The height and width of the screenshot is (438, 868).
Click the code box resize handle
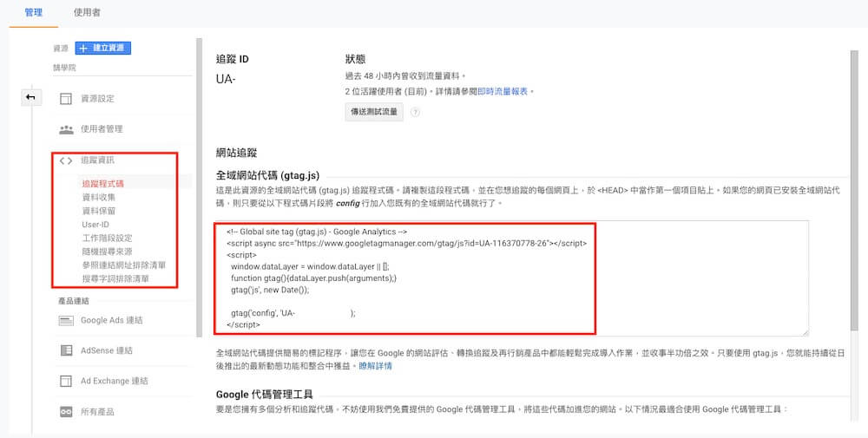click(x=805, y=332)
